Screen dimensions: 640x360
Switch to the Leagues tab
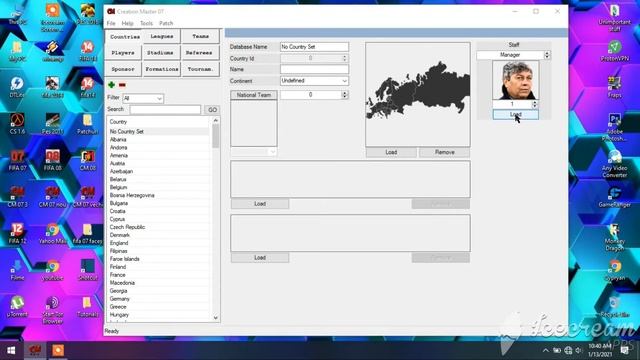pos(162,36)
